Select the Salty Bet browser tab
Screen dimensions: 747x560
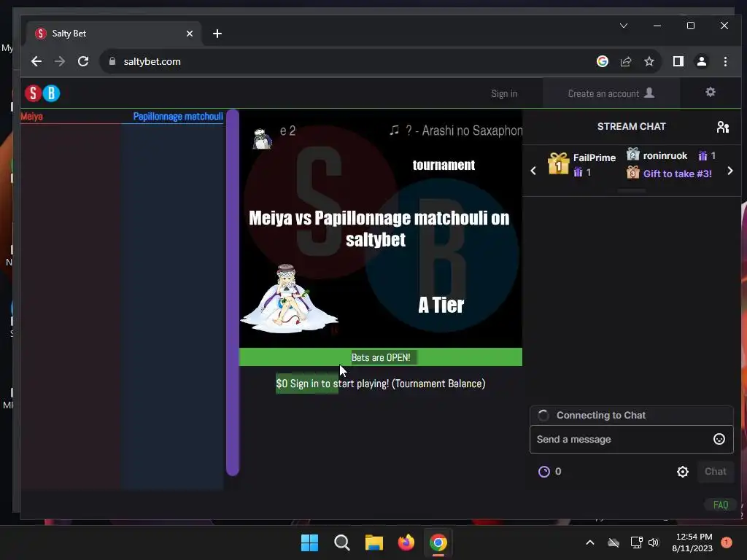[x=113, y=34]
